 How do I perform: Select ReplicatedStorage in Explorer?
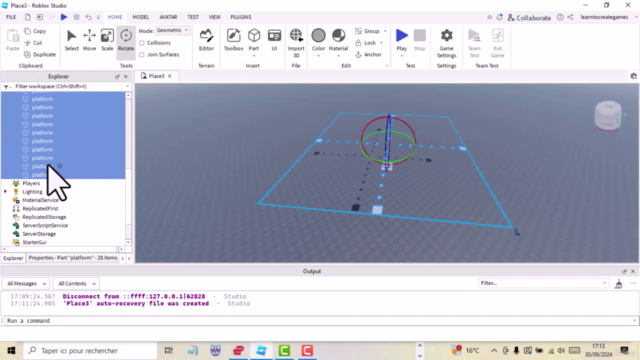coord(44,217)
